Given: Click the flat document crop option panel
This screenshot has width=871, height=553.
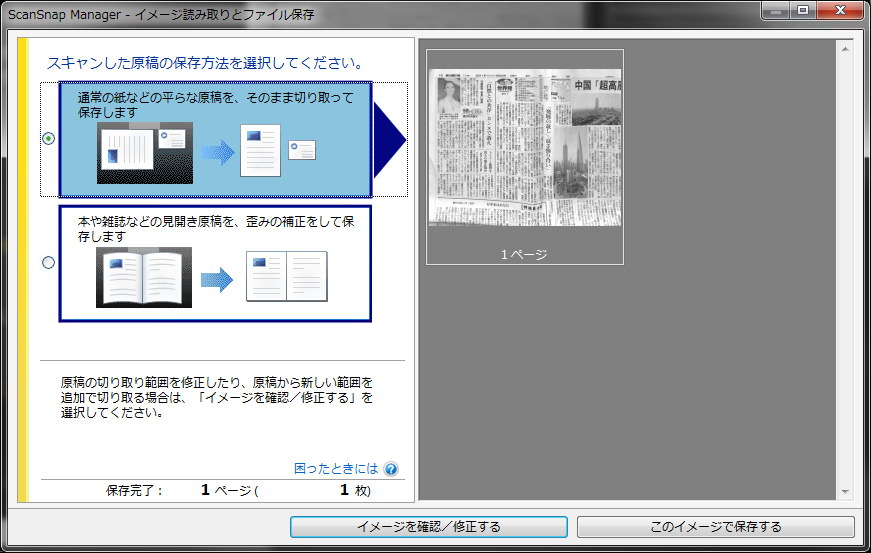Looking at the screenshot, I should (x=215, y=139).
